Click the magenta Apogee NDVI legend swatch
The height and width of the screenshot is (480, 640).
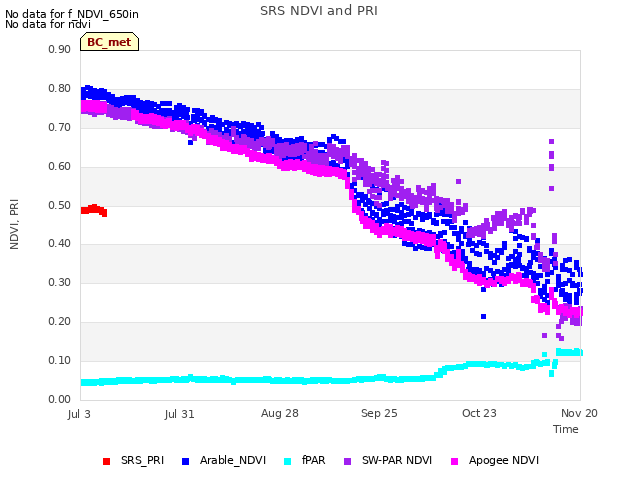tap(454, 461)
